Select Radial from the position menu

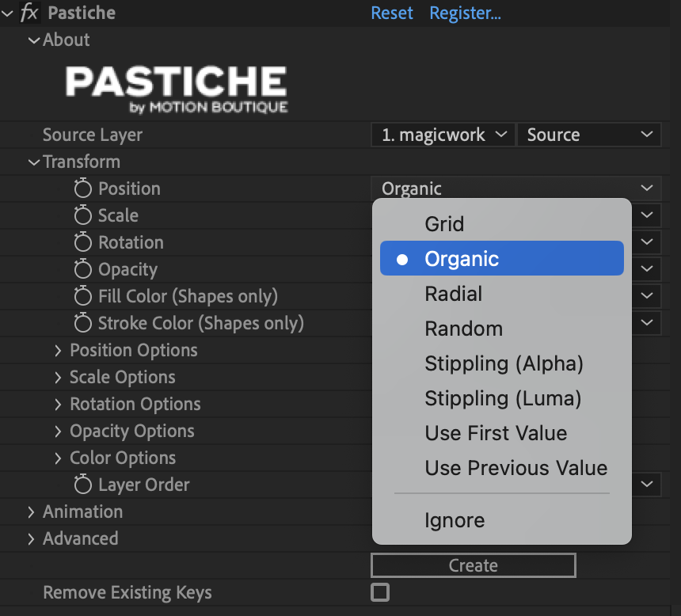pyautogui.click(x=454, y=294)
